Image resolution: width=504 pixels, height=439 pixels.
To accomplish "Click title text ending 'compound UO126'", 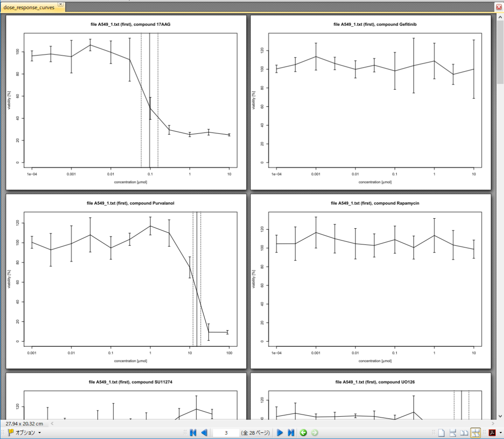I will (375, 382).
